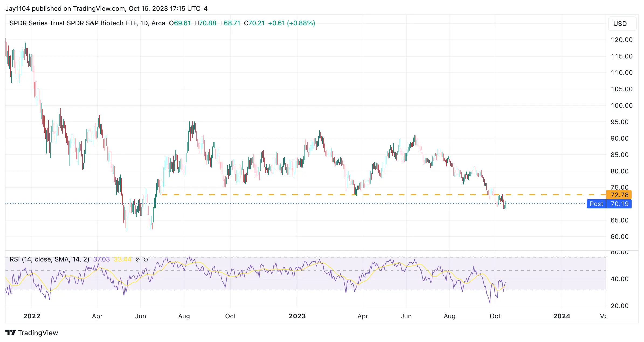Click the SPDR S&P Biotech ETF title
The width and height of the screenshot is (644, 342).
(x=87, y=23)
